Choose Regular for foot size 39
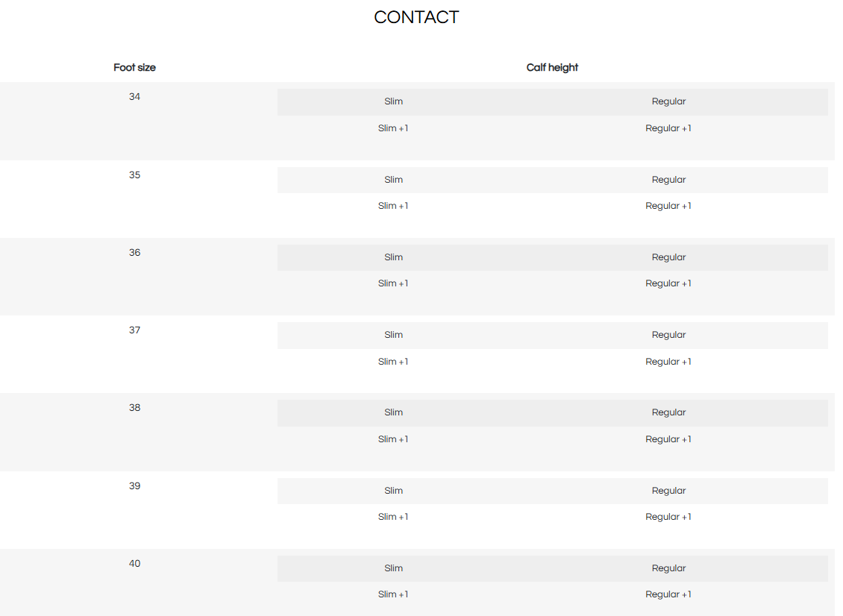The height and width of the screenshot is (616, 843). [x=669, y=491]
